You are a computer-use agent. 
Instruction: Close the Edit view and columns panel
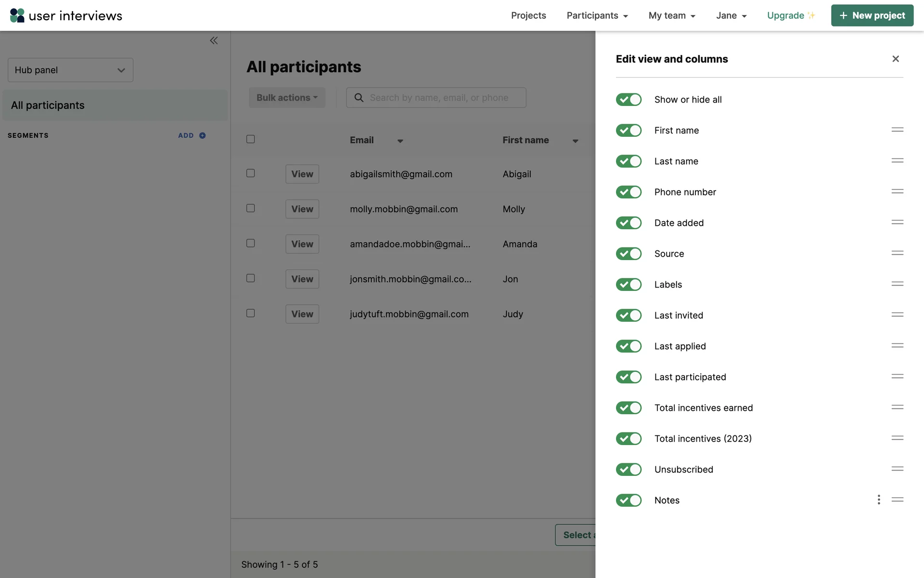tap(896, 59)
